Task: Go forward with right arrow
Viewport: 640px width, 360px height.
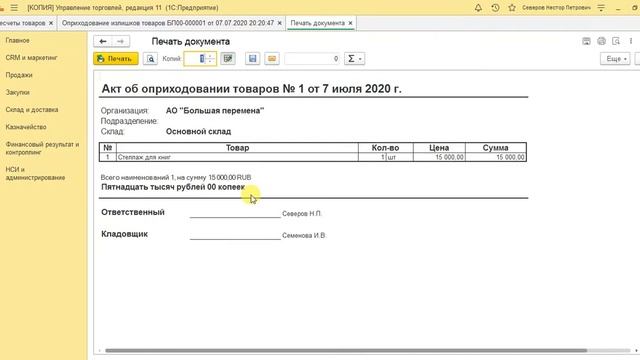Action: point(120,41)
